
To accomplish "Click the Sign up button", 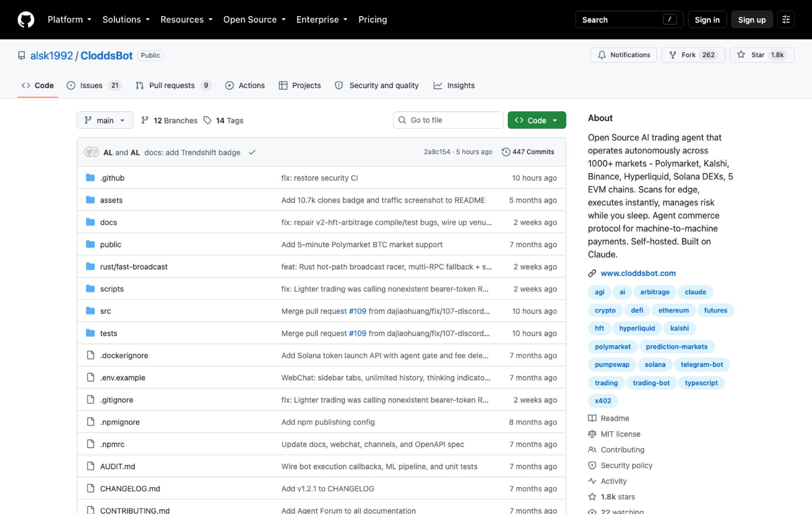I will coord(752,19).
